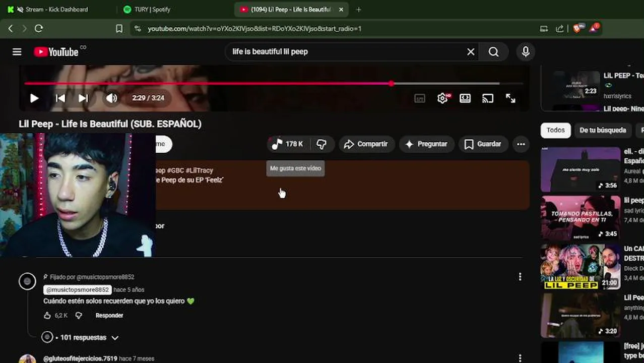Play the video with the play button

pos(34,98)
